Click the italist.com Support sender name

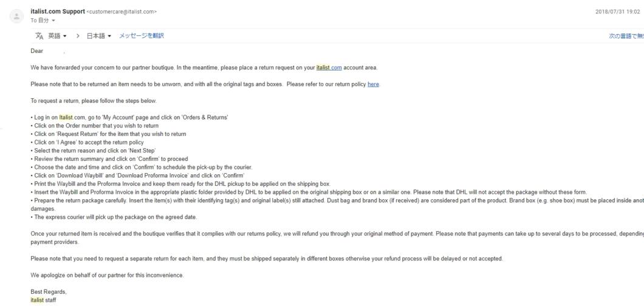(x=58, y=12)
